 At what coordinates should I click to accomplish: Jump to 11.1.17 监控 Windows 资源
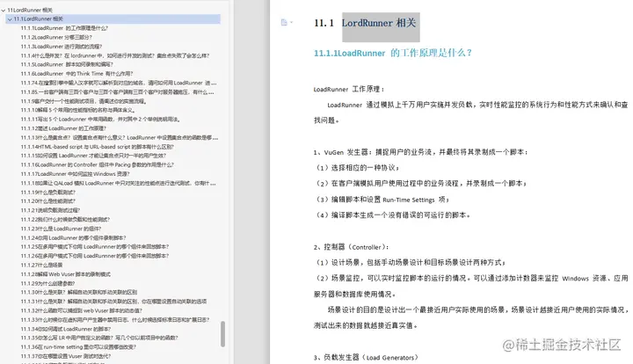coord(75,174)
